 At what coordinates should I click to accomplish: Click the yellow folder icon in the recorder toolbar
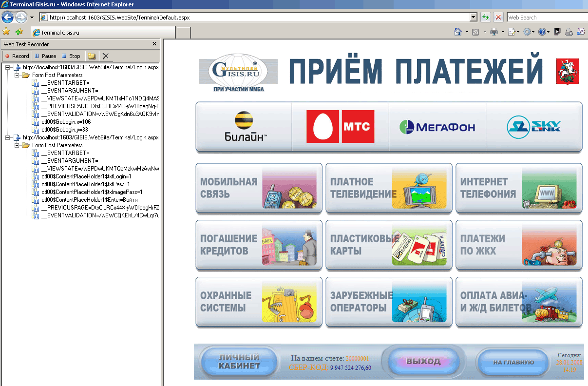(92, 56)
